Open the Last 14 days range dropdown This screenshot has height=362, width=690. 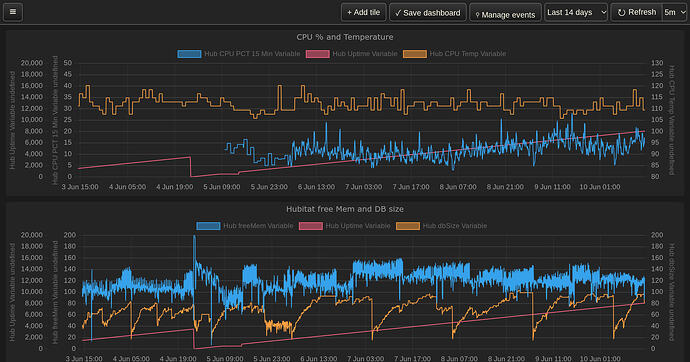click(576, 12)
